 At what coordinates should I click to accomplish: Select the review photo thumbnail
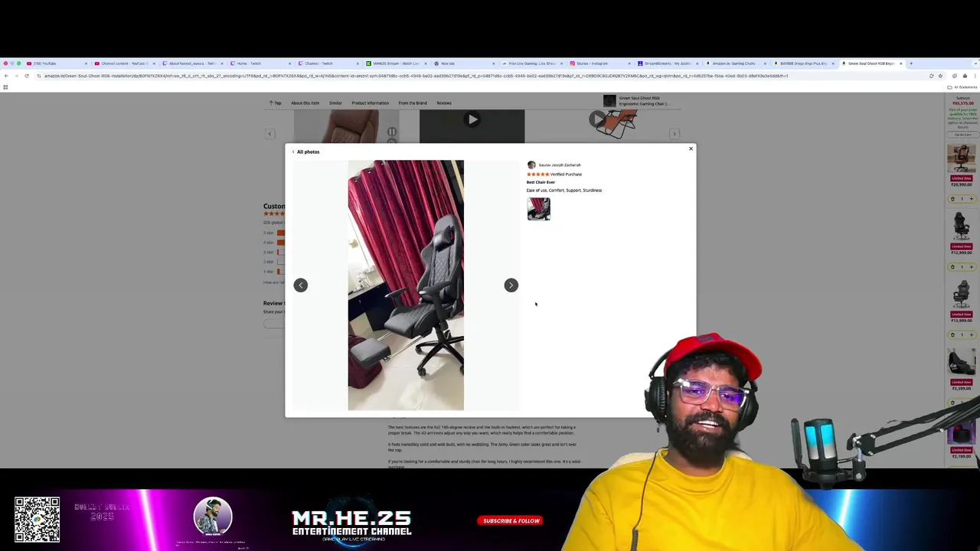point(538,209)
